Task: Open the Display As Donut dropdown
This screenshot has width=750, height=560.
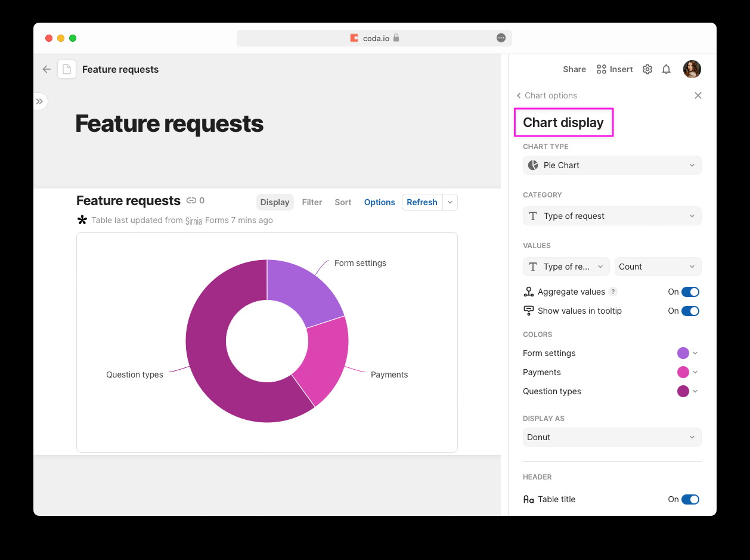Action: pos(612,437)
